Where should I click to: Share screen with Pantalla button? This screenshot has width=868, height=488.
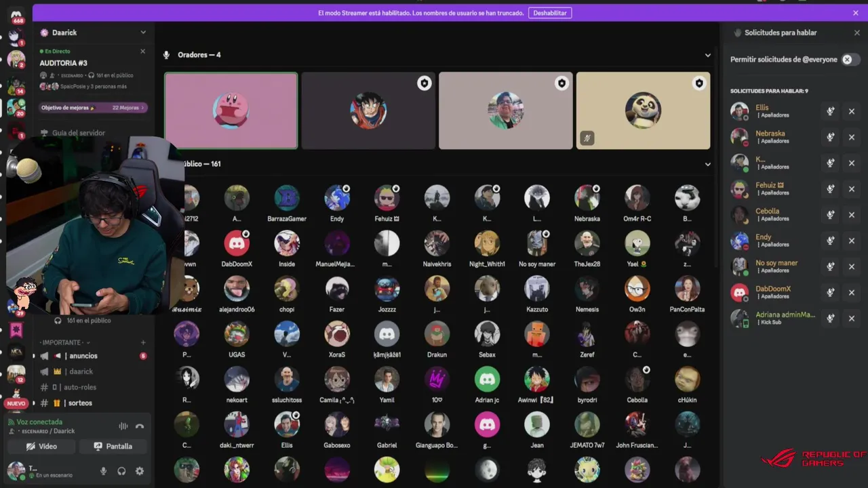click(113, 447)
